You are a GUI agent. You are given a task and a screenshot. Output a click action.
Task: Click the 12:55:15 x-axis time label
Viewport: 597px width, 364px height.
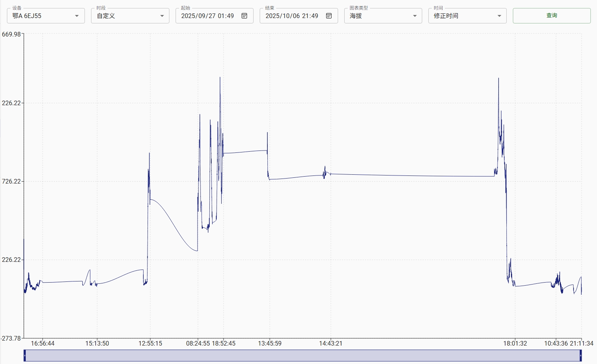(150, 343)
